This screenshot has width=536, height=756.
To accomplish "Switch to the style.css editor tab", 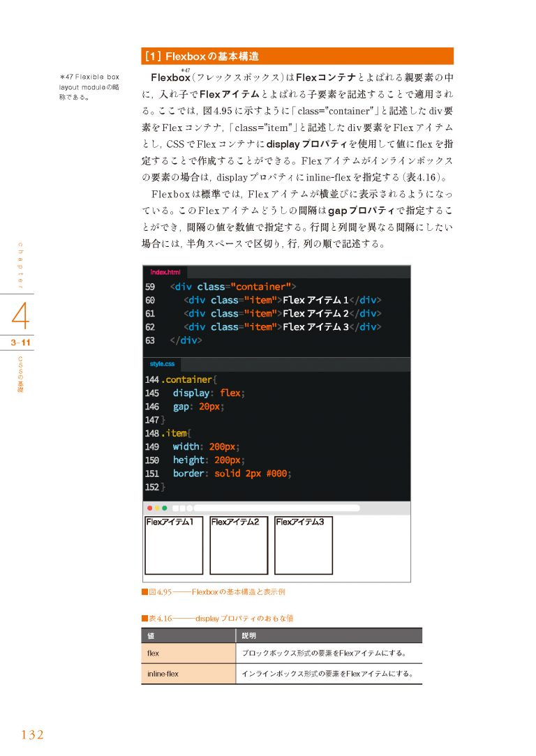I will (162, 364).
